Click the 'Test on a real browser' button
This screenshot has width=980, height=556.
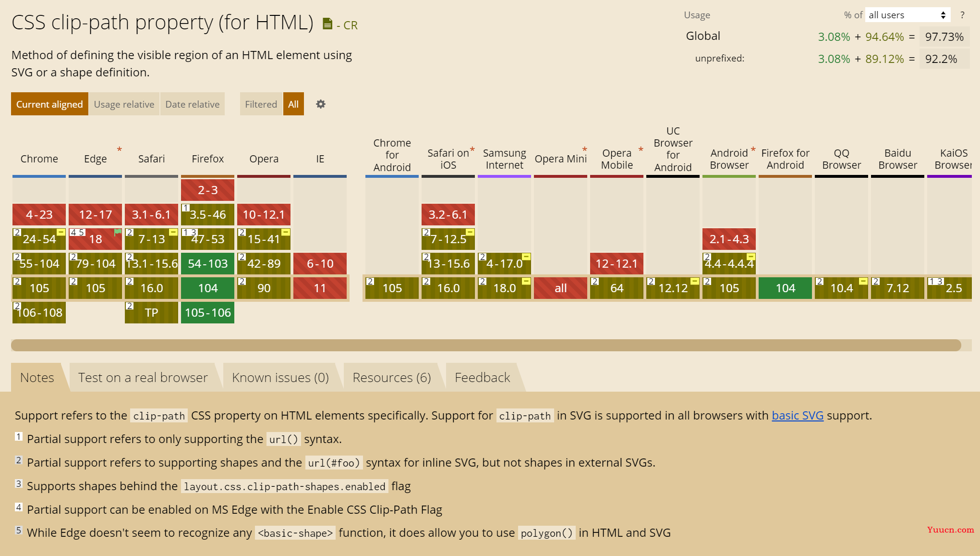[144, 377]
